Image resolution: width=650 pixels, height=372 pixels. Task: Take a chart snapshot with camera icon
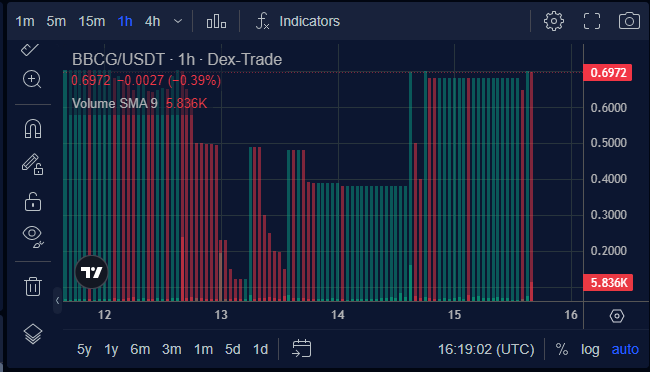coord(629,21)
